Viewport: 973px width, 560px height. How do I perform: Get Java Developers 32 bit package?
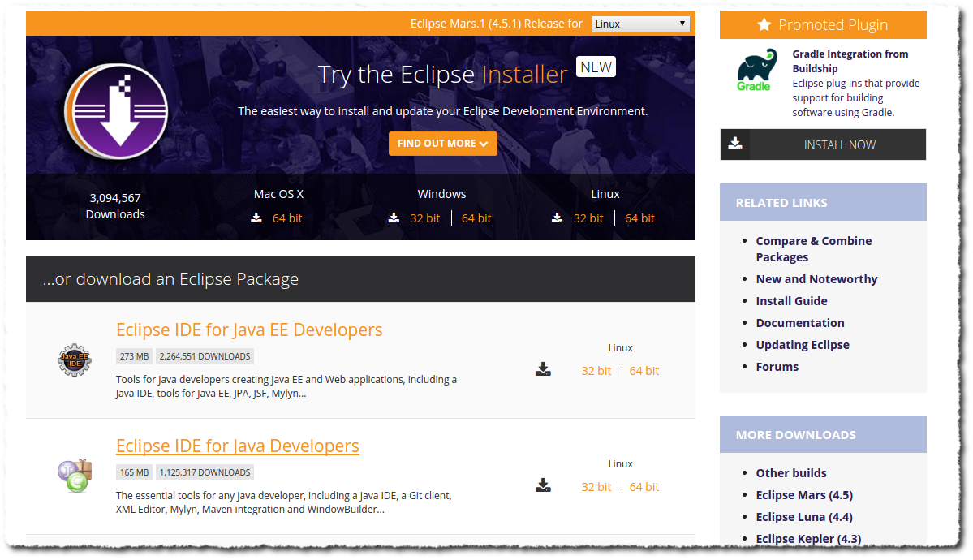click(x=596, y=487)
